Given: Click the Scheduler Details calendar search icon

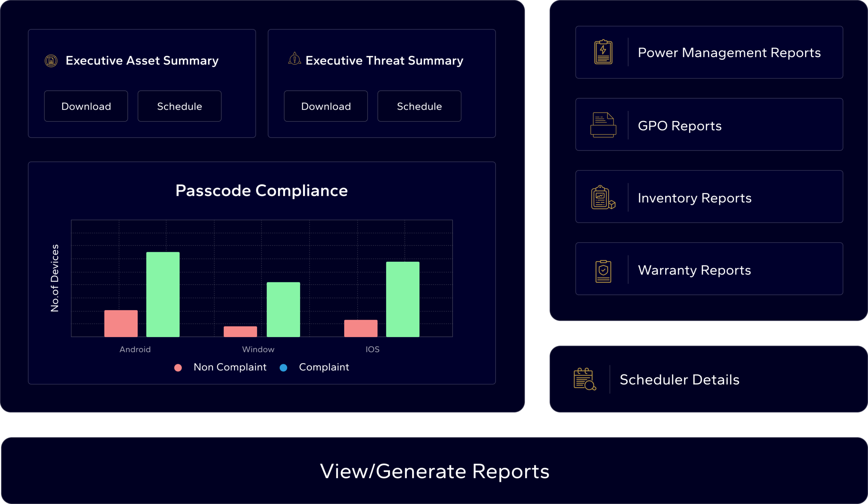Looking at the screenshot, I should (585, 379).
